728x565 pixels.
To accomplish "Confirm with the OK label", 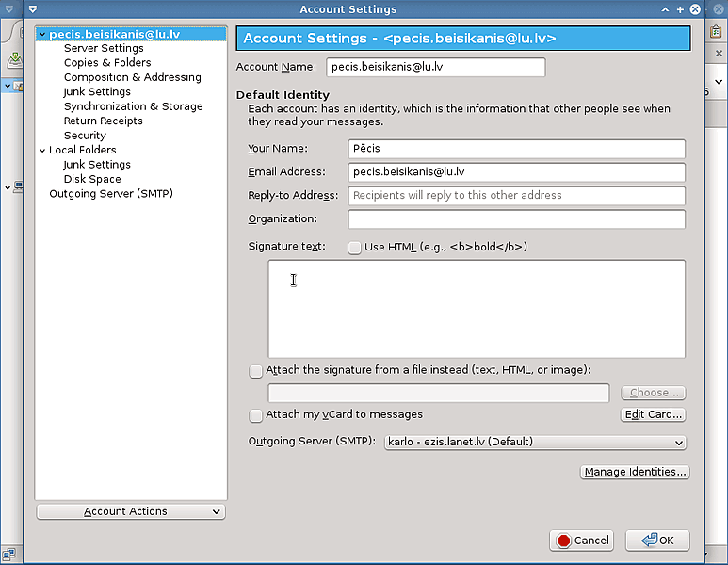I will coord(666,541).
